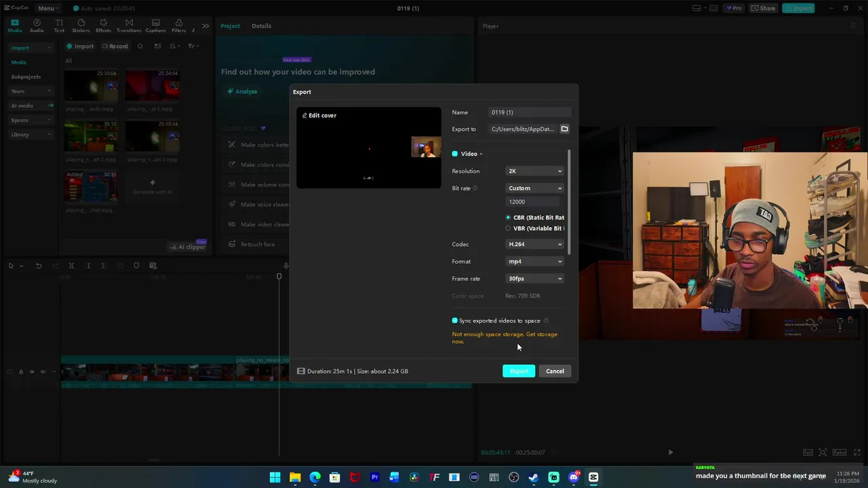This screenshot has width=868, height=488.
Task: Open the Audio tool tab
Action: click(x=37, y=26)
